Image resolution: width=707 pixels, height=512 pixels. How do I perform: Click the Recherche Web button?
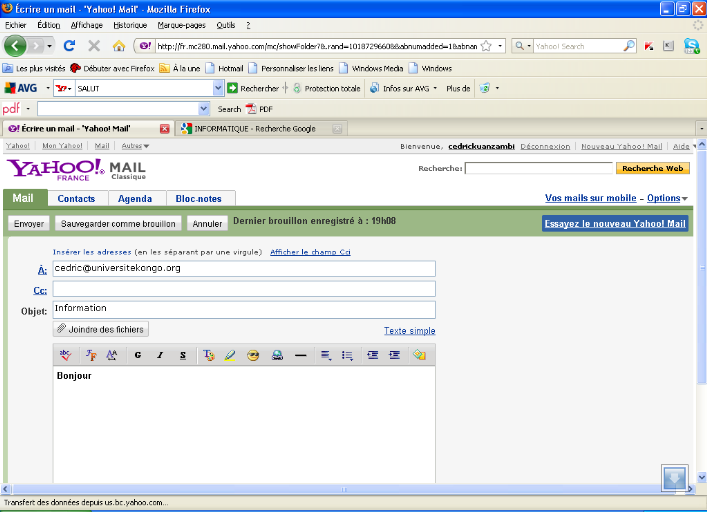[x=652, y=168]
